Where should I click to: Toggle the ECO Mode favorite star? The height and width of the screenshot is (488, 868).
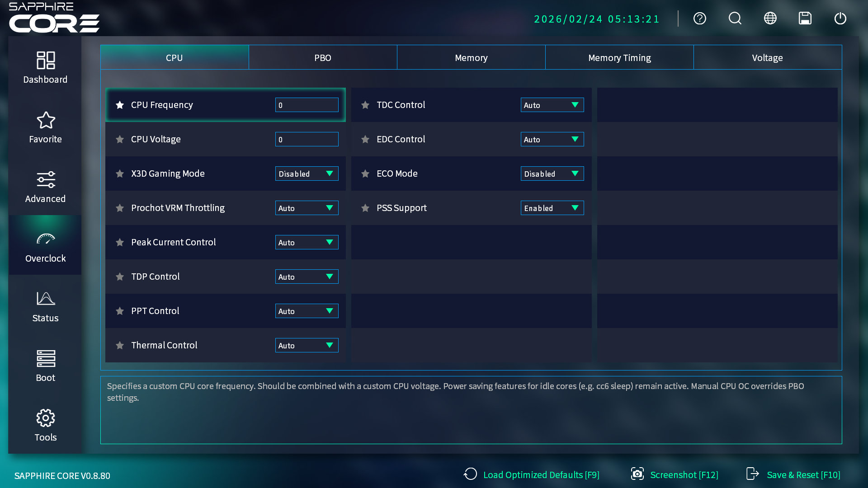(x=365, y=174)
